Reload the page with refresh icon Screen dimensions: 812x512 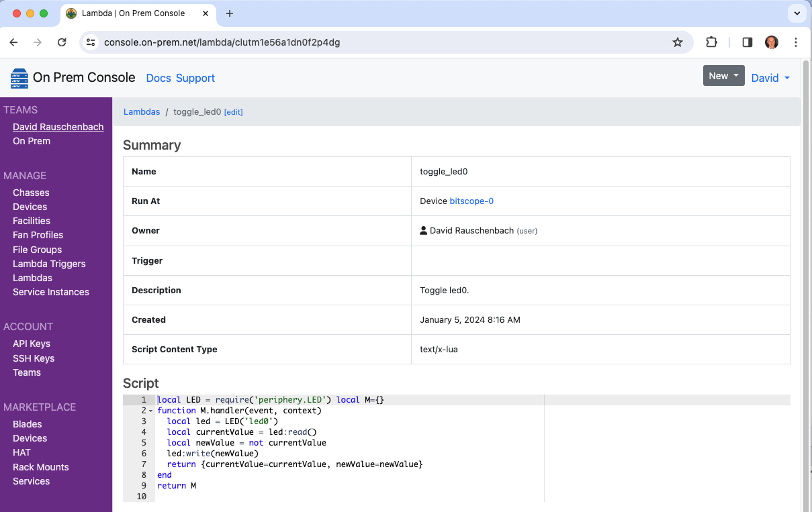pos(62,42)
